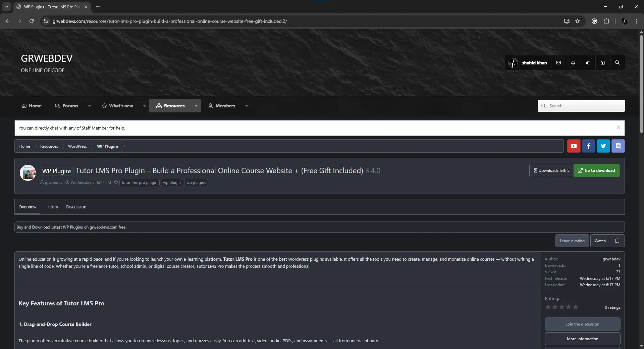Click the Join the discussion button
644x349 pixels.
(x=582, y=324)
